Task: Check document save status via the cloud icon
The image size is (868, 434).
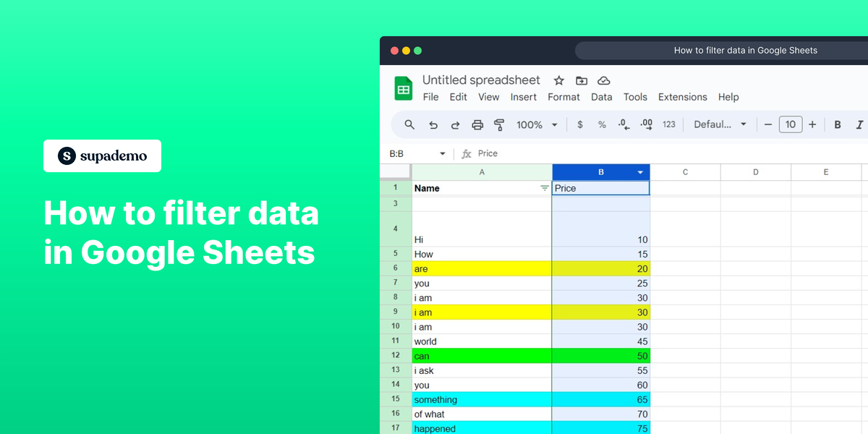Action: [604, 80]
